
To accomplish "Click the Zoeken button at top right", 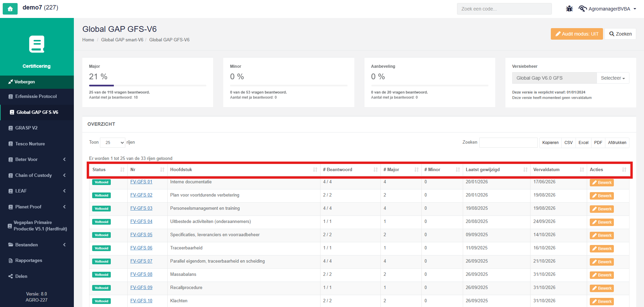I will pyautogui.click(x=620, y=34).
